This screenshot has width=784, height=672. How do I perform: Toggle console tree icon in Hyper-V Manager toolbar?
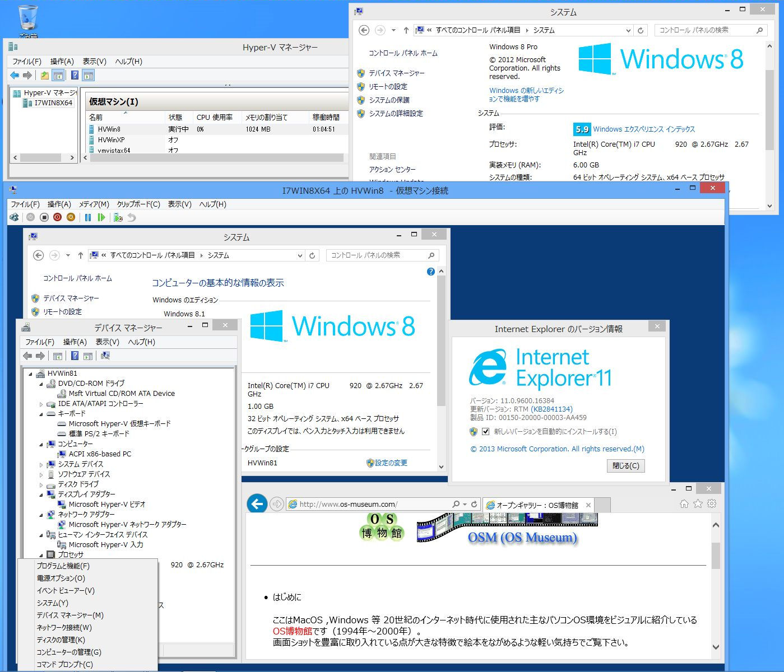[58, 76]
